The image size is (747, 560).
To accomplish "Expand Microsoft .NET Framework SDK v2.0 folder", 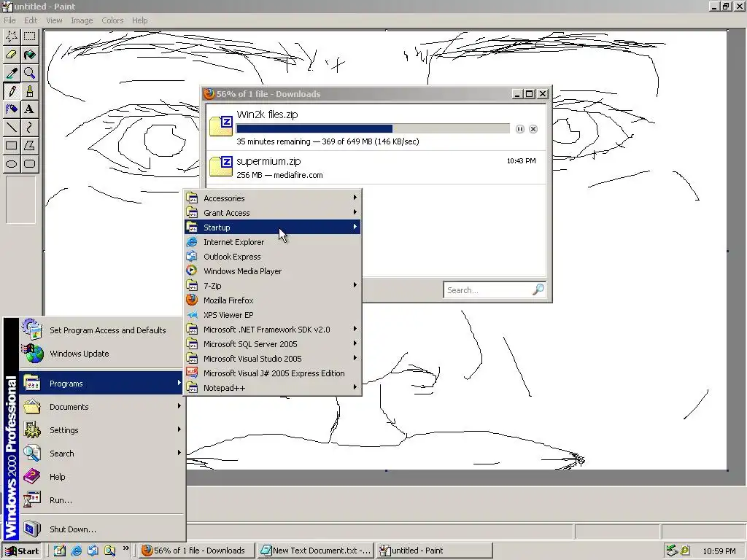I will (x=273, y=330).
